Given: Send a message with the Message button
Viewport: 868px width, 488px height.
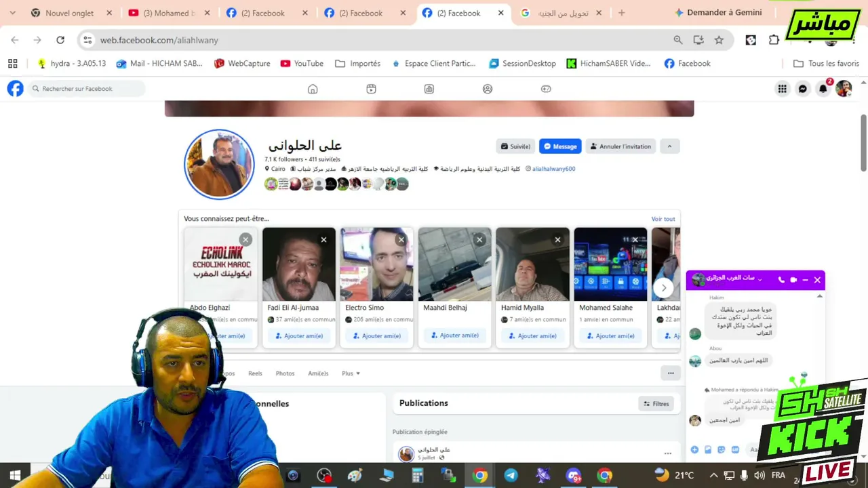Looking at the screenshot, I should 560,146.
